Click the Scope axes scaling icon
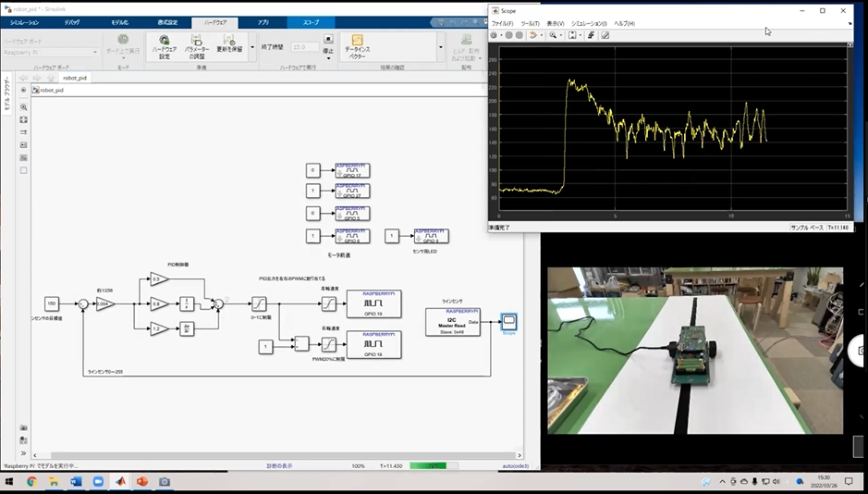This screenshot has height=494, width=868. [572, 35]
